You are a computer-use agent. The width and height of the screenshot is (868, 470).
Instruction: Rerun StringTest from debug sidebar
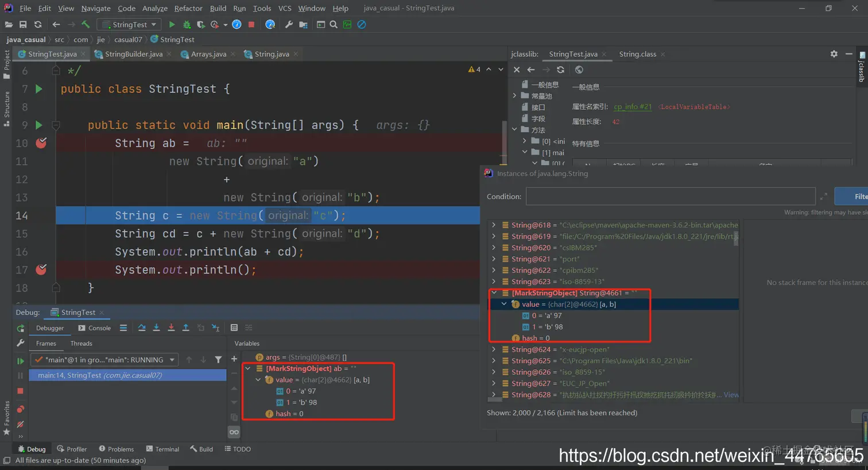click(x=21, y=328)
